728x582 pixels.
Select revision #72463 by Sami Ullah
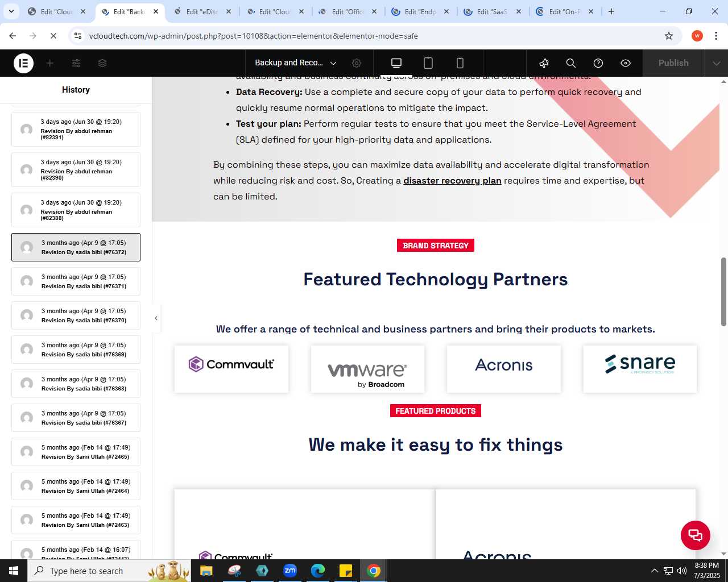pyautogui.click(x=76, y=520)
